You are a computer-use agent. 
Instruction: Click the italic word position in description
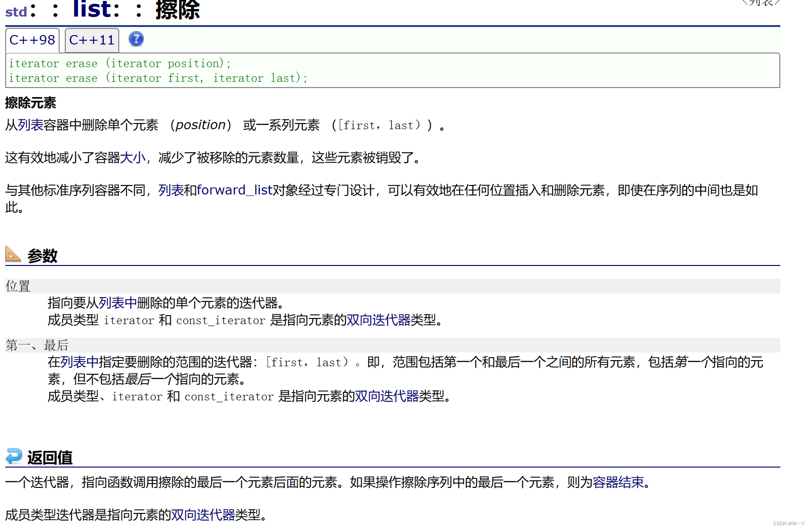201,125
